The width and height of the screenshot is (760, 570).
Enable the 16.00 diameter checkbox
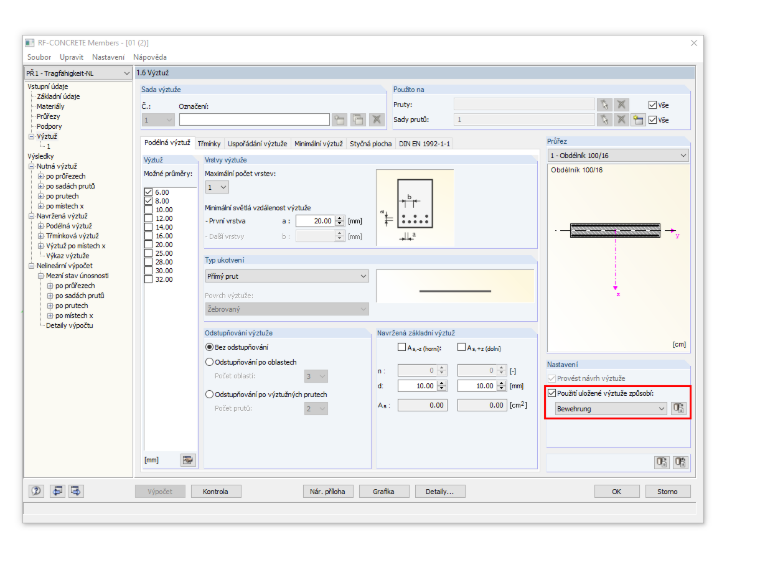pyautogui.click(x=148, y=236)
